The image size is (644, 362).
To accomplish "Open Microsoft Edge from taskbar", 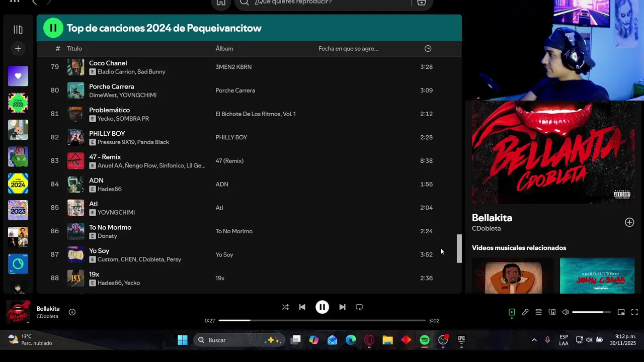I will point(351,340).
